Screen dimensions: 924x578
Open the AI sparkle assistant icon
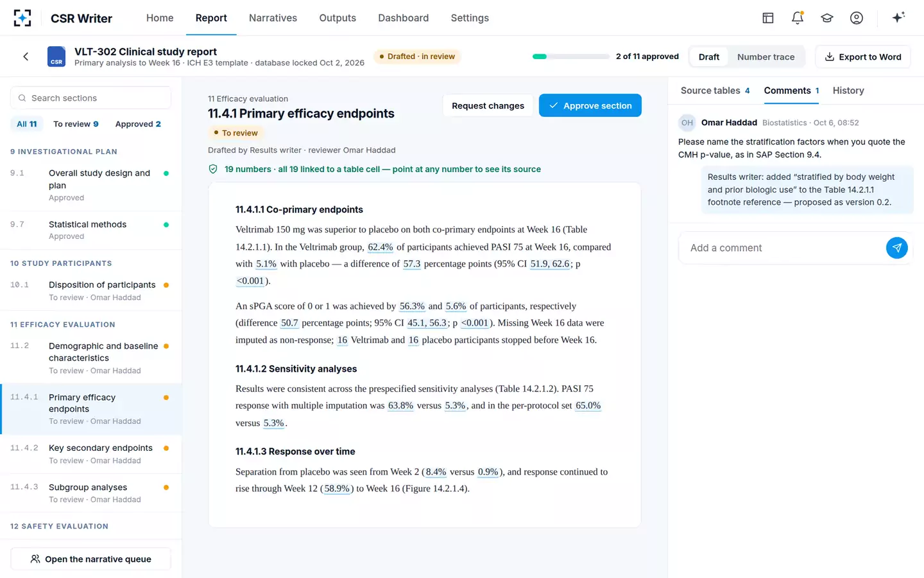click(x=898, y=17)
